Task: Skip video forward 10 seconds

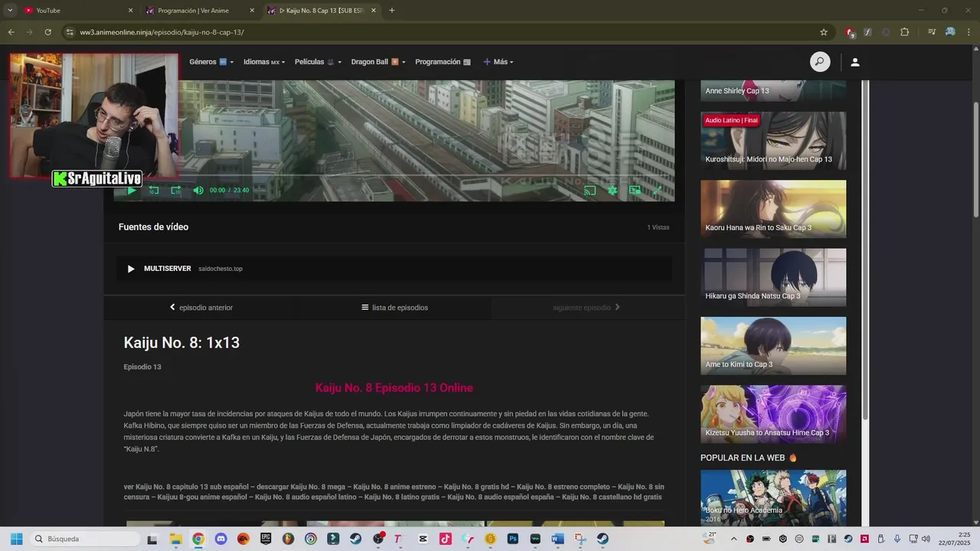Action: pyautogui.click(x=175, y=191)
